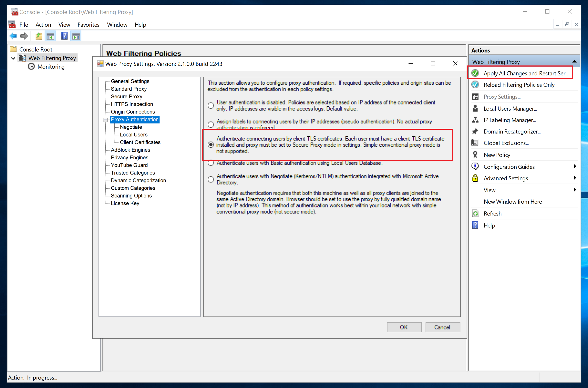Expand the Configuration Guides submenu
The height and width of the screenshot is (388, 588).
click(x=574, y=166)
